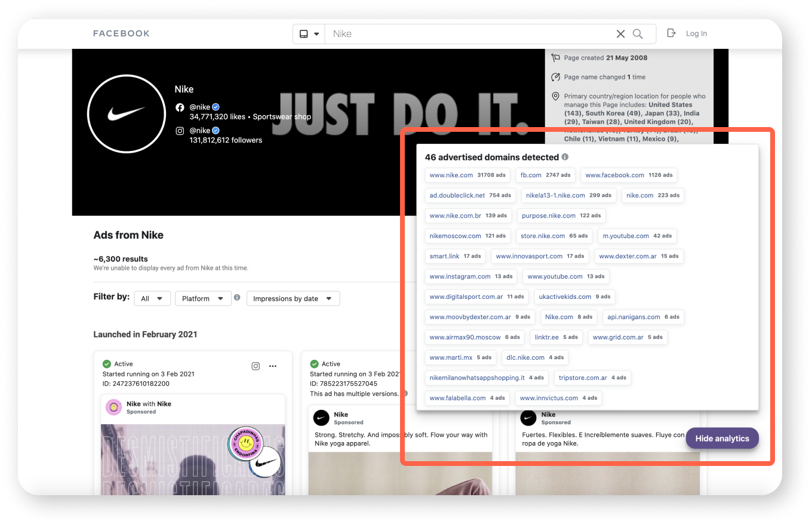Click the smart.link 17 ads tag

coord(455,257)
